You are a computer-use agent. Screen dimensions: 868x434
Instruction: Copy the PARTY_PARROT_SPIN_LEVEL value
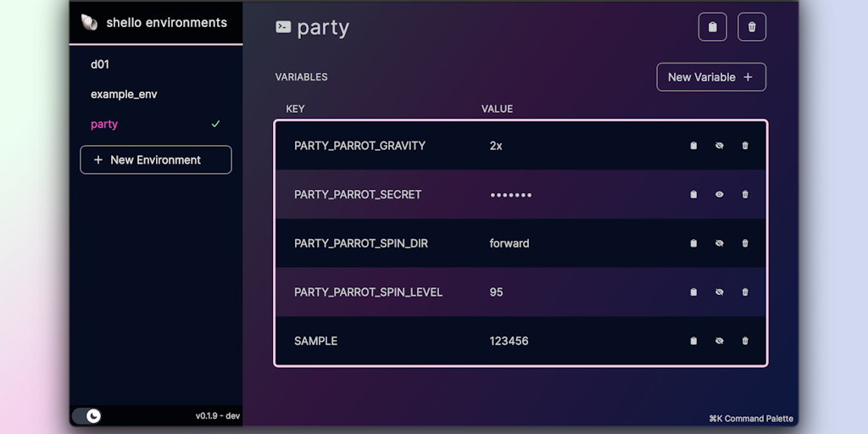pos(693,292)
